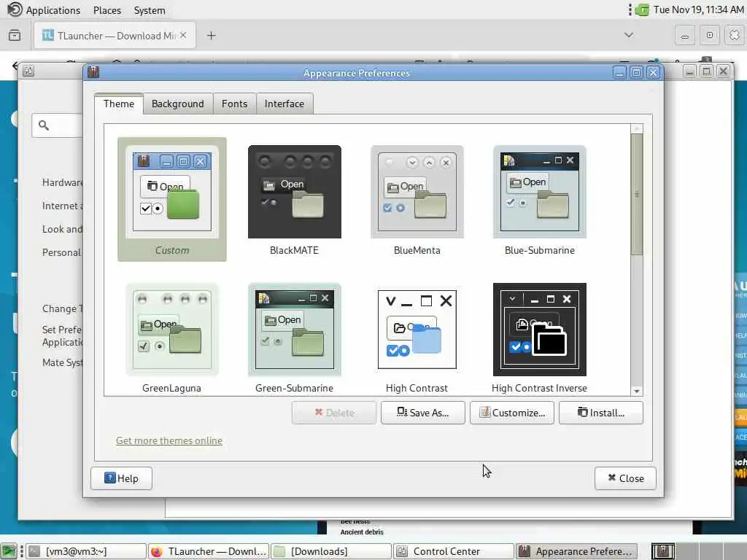The width and height of the screenshot is (747, 560).
Task: Switch to the Control Center taskbar item
Action: (x=454, y=551)
